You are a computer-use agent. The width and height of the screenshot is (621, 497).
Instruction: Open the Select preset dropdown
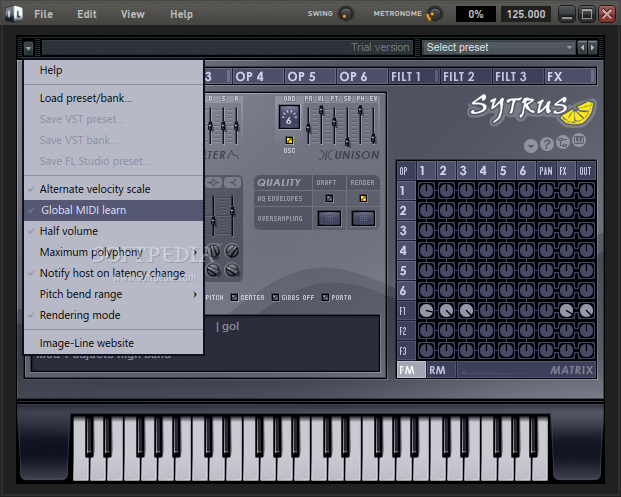(x=499, y=48)
